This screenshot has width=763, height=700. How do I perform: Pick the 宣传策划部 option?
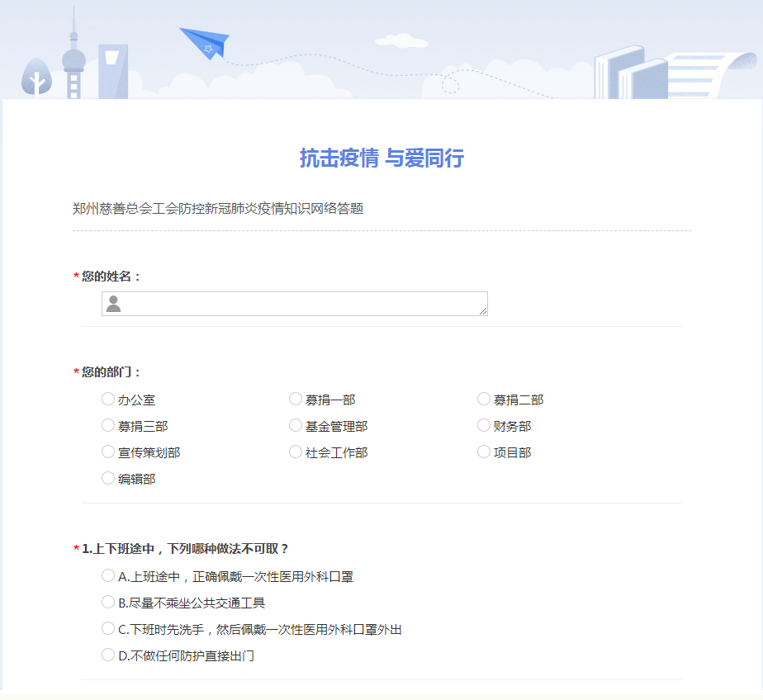108,452
